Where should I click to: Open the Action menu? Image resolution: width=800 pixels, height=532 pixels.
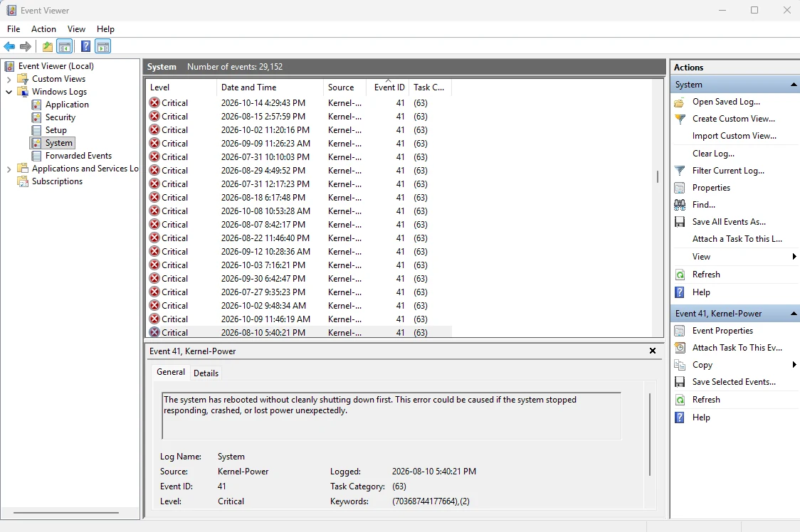[x=44, y=29]
